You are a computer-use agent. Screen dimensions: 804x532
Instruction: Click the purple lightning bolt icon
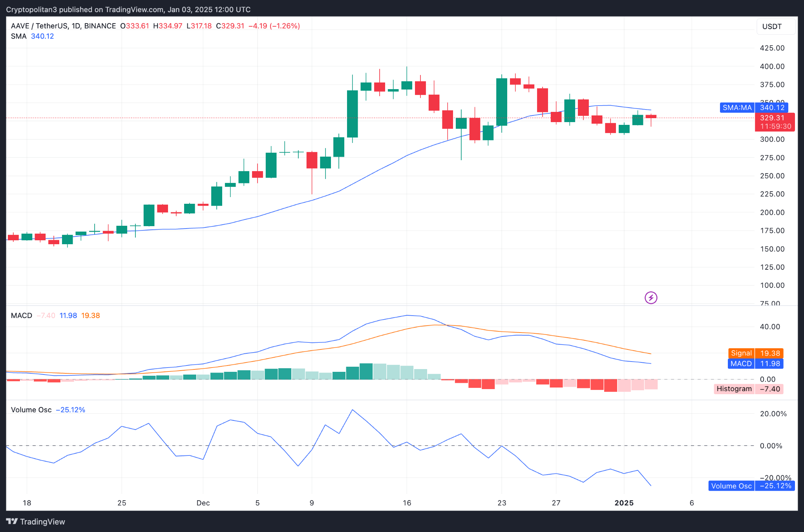(x=651, y=298)
